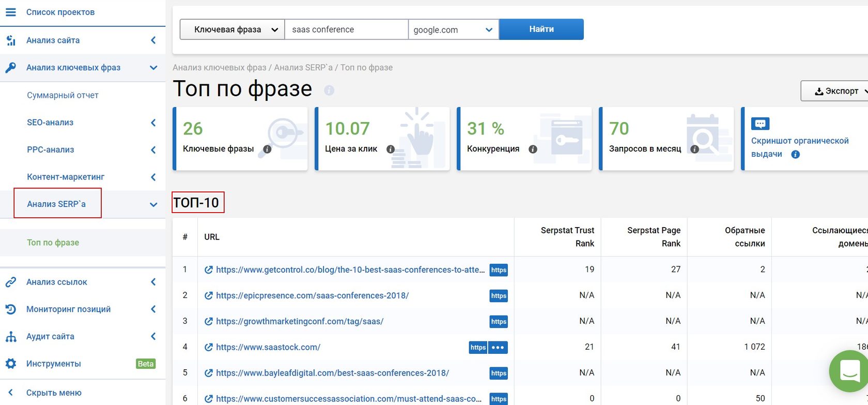This screenshot has width=868, height=405.
Task: Open Инструменты menu item
Action: [x=54, y=364]
